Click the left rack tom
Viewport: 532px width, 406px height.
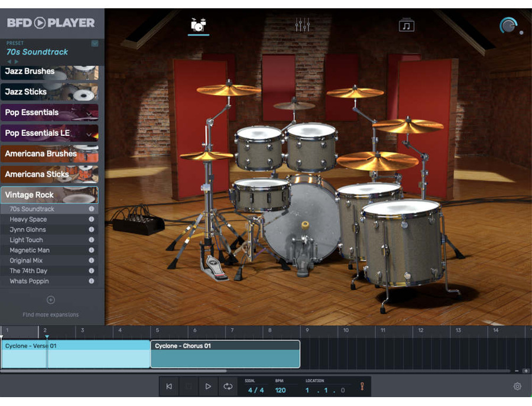pos(259,148)
